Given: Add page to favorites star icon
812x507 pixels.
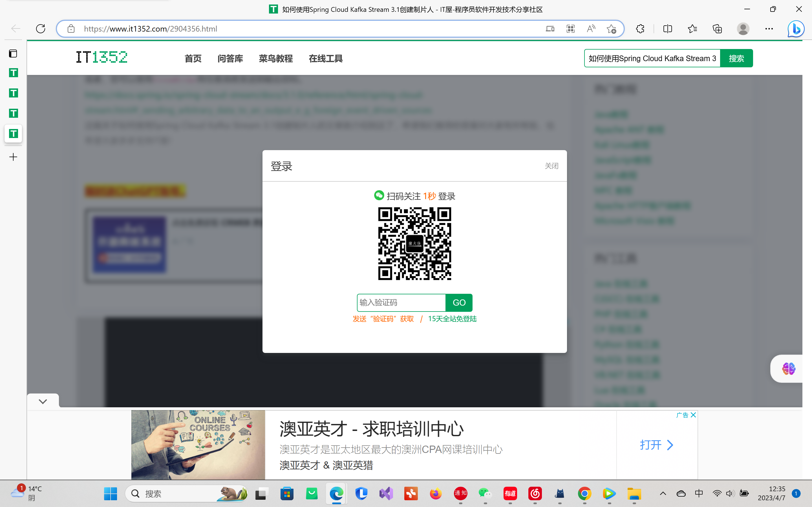Looking at the screenshot, I should 611,29.
